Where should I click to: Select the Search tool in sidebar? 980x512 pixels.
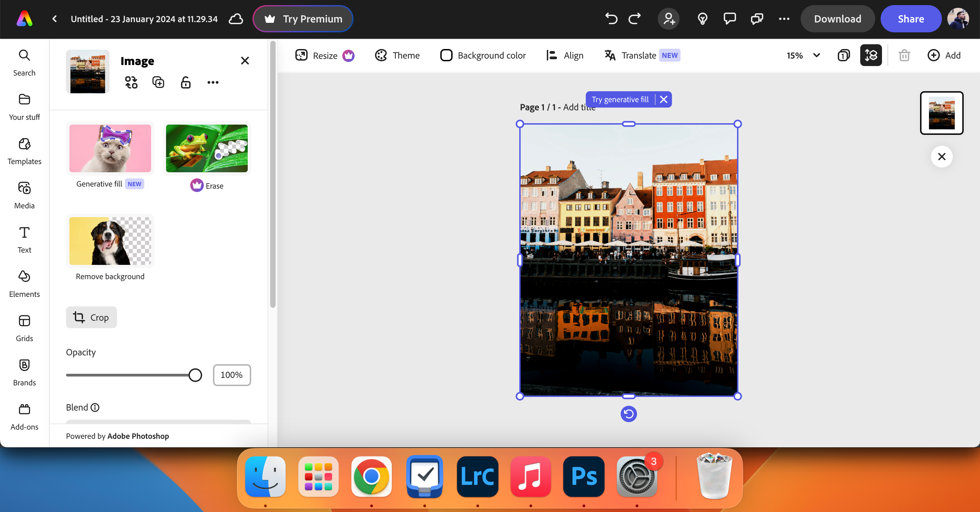click(x=24, y=63)
